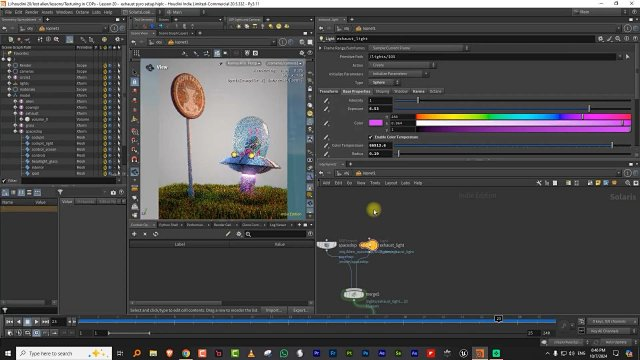Play forward on the timeline

pos(36,322)
